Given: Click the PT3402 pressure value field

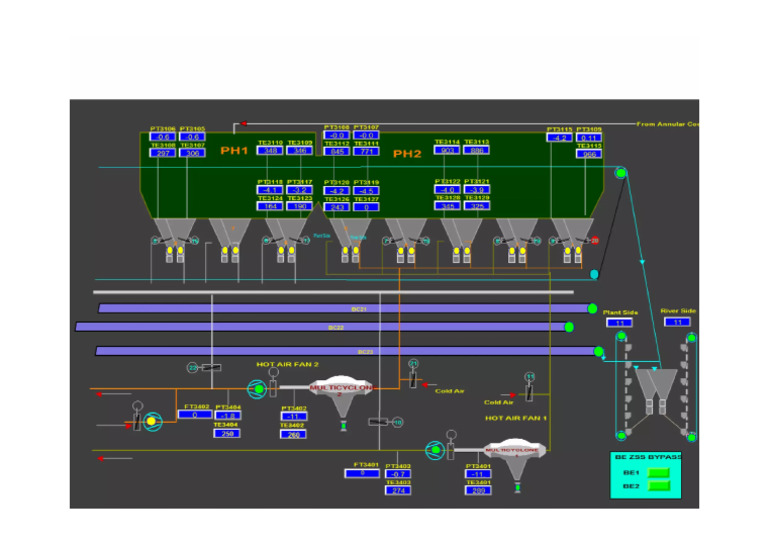Looking at the screenshot, I should tap(293, 416).
